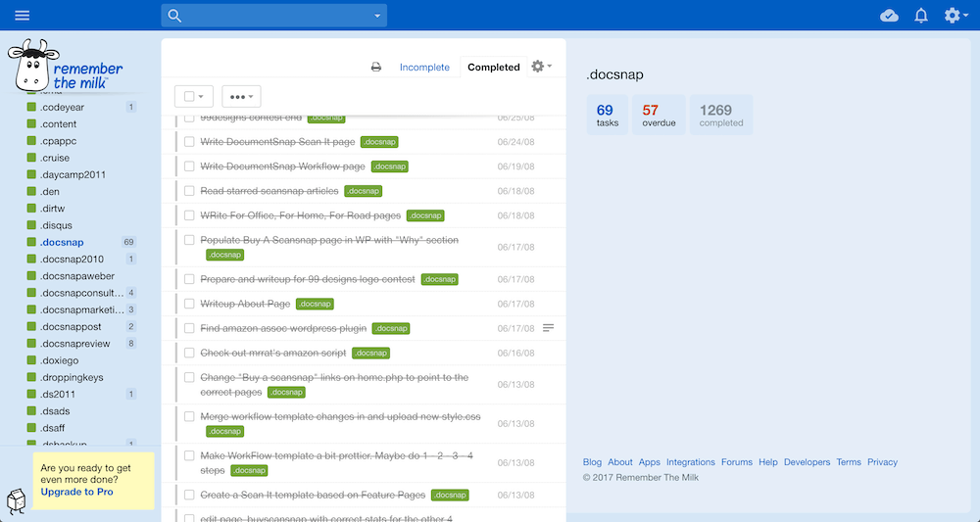Check the Write DocumentSnap Workflow page task

[189, 166]
